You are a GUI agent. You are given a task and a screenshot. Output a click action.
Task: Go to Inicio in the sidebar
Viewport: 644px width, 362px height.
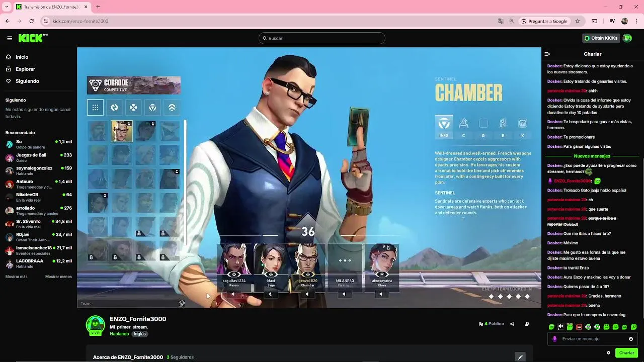pos(22,57)
